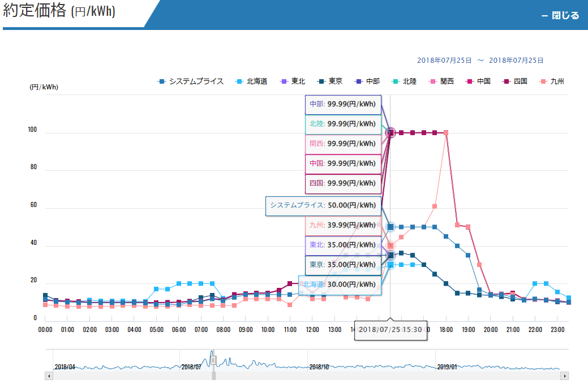
Task: Click the 2019/01 area in the navigator
Action: [447, 367]
